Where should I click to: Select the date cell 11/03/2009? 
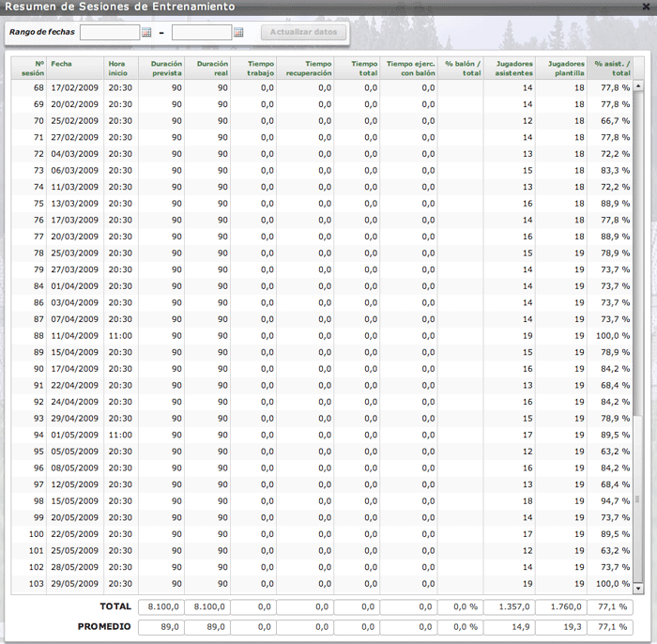coord(74,187)
